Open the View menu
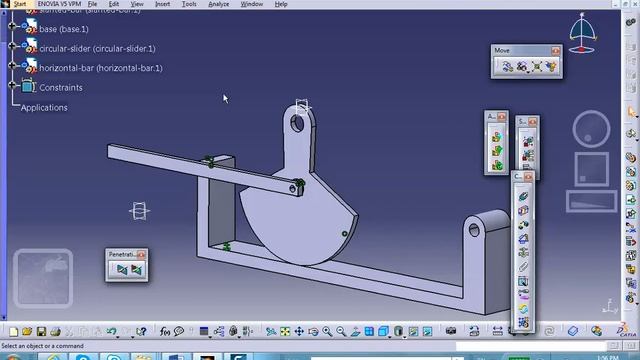The height and width of the screenshot is (360, 640). click(x=137, y=4)
